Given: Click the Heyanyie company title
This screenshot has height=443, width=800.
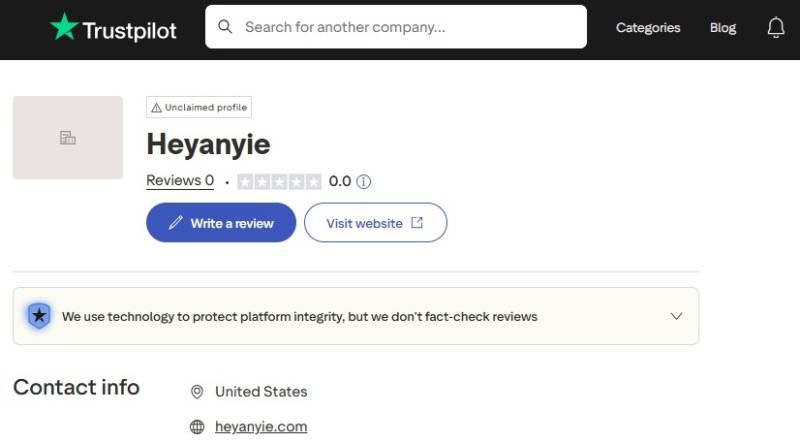Looking at the screenshot, I should [x=208, y=144].
